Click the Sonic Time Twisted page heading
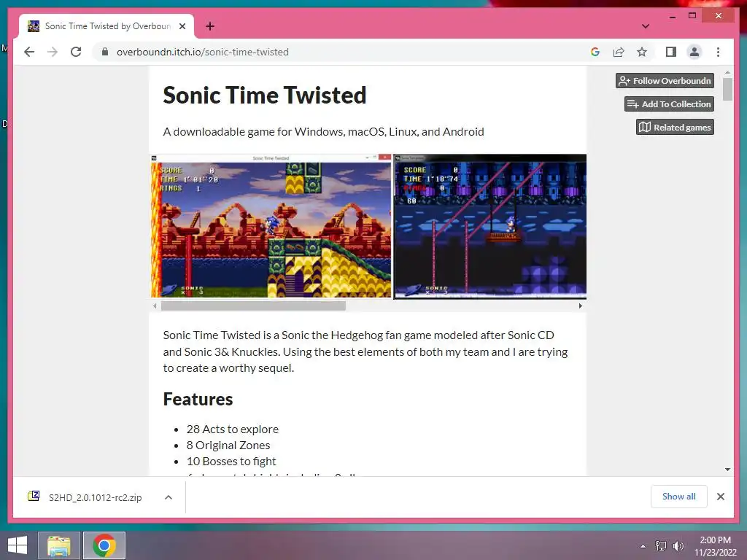The height and width of the screenshot is (560, 747). click(x=265, y=95)
